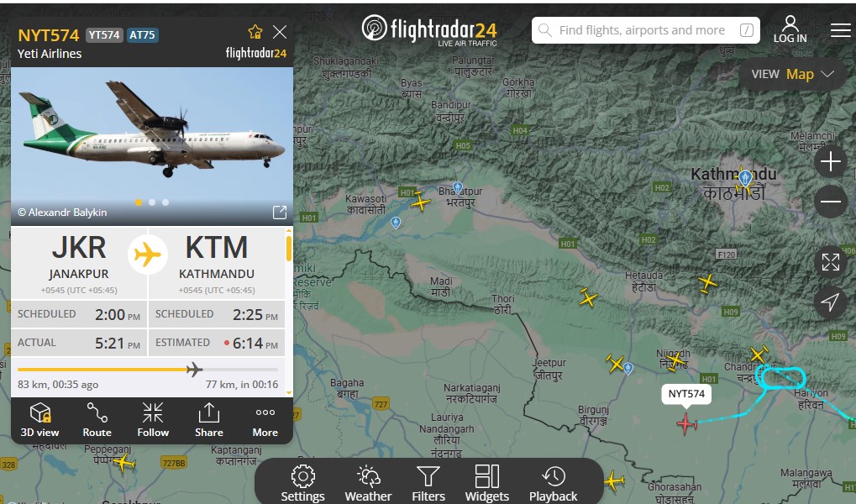856x504 pixels.
Task: Open map Filters
Action: (428, 483)
